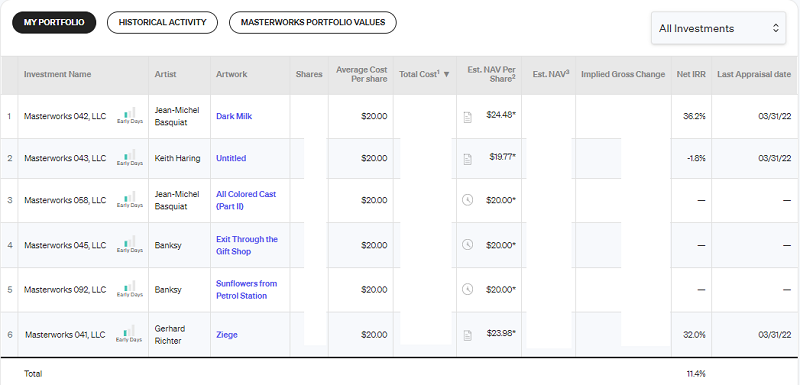Viewport: 800px width, 385px height.
Task: Click the Early Days badge for Masterworks 058
Action: [x=130, y=200]
